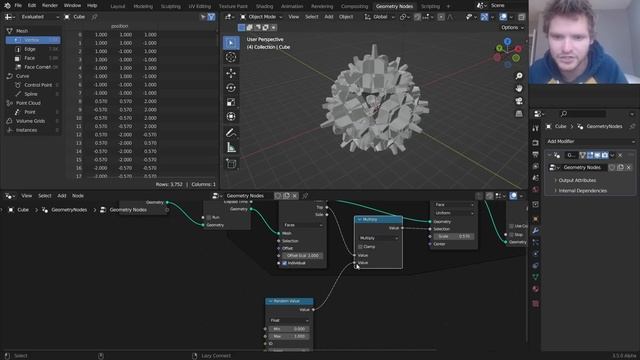This screenshot has height=360, width=640.
Task: Open the Object Mode dropdown
Action: tap(261, 17)
